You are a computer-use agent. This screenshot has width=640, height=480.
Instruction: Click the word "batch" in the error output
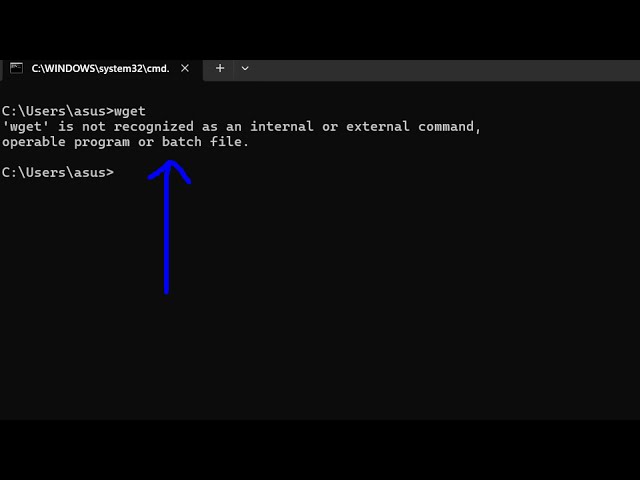(x=182, y=142)
